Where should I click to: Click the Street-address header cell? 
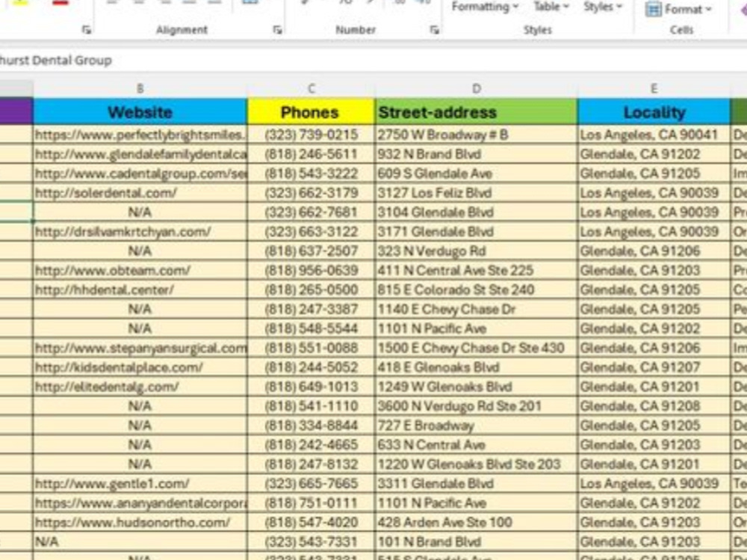point(476,112)
